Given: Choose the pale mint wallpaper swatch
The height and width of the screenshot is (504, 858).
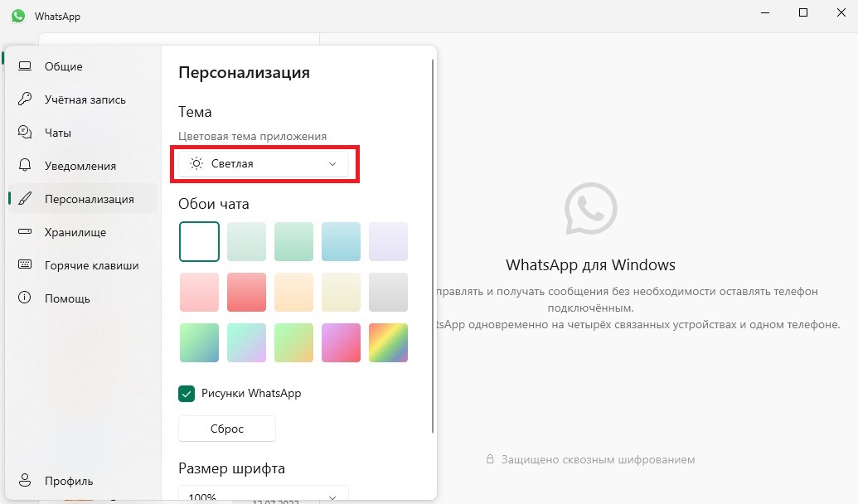Looking at the screenshot, I should 246,241.
